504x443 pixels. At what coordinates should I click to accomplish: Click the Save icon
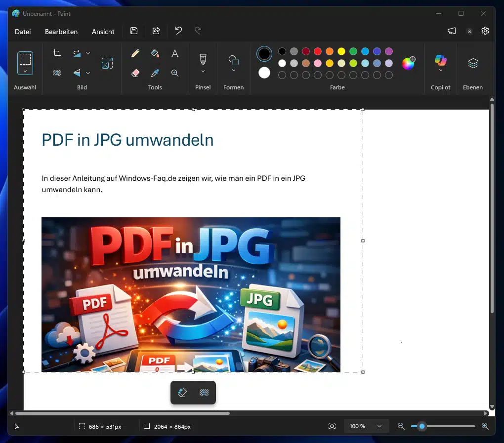click(134, 31)
